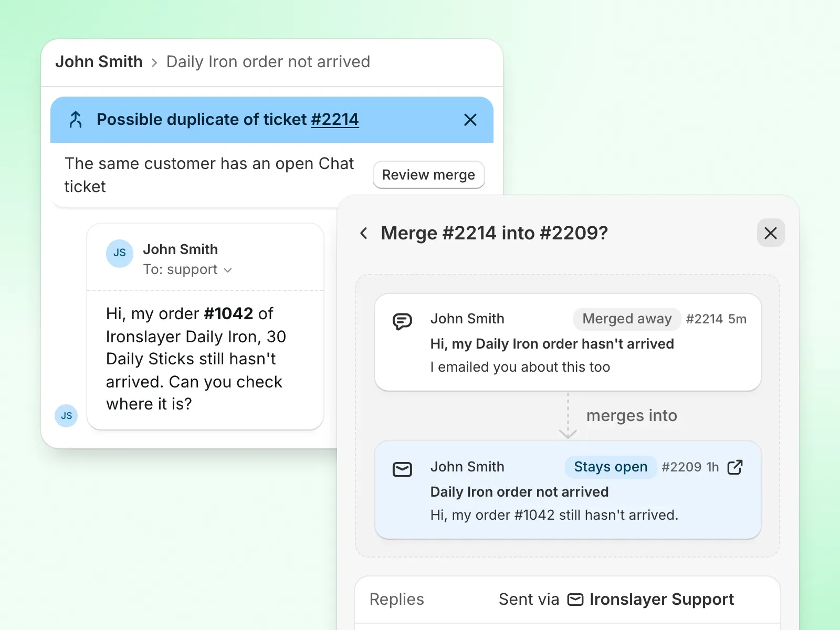Click the email envelope icon on ticket #2209
Viewport: 840px width, 630px height.
click(x=403, y=469)
